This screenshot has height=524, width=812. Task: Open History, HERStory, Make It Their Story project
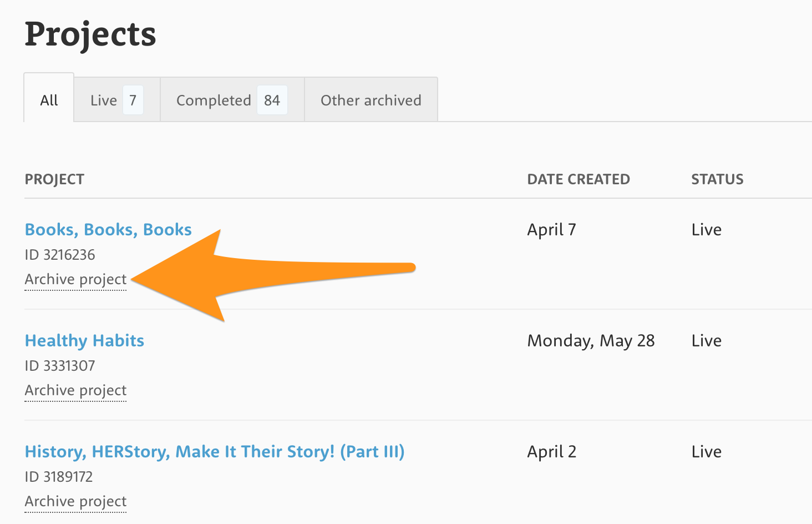point(215,452)
